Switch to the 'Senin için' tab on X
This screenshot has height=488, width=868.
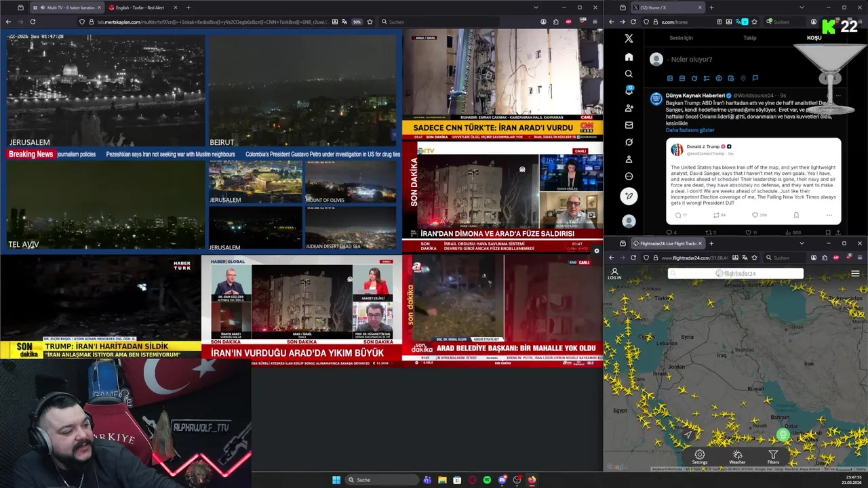pos(681,38)
